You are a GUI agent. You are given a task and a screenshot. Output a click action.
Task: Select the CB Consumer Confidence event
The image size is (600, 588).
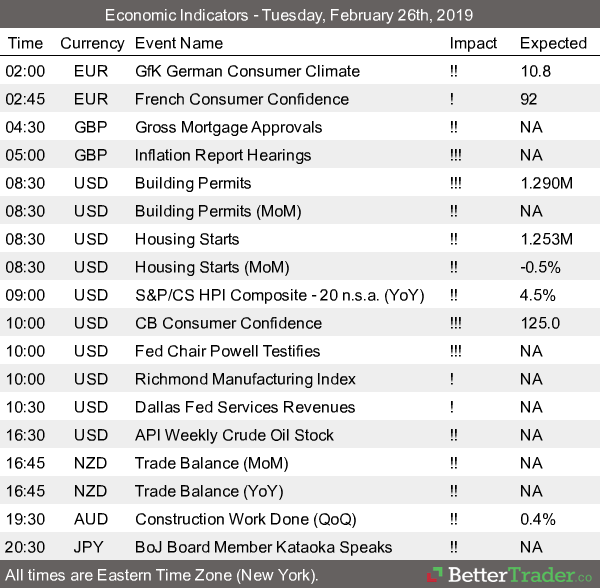click(228, 323)
